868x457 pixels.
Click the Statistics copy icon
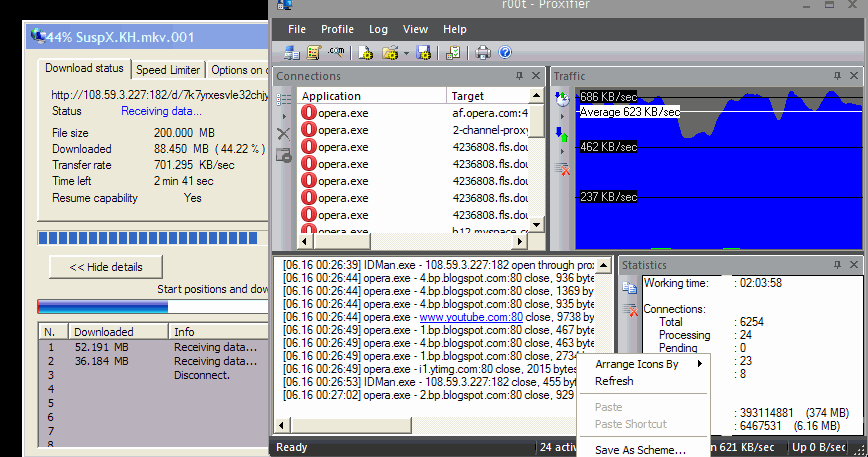[629, 287]
